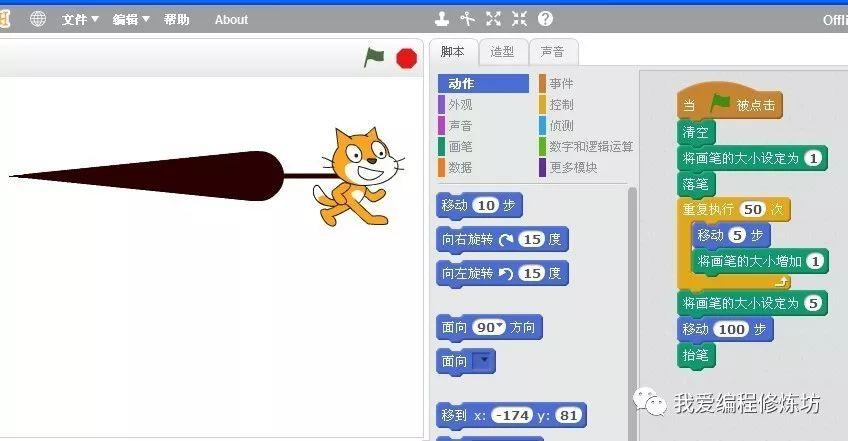Edit the 15 value in 向左旋转 block
Viewport: 848px width, 441px height.
tap(531, 273)
